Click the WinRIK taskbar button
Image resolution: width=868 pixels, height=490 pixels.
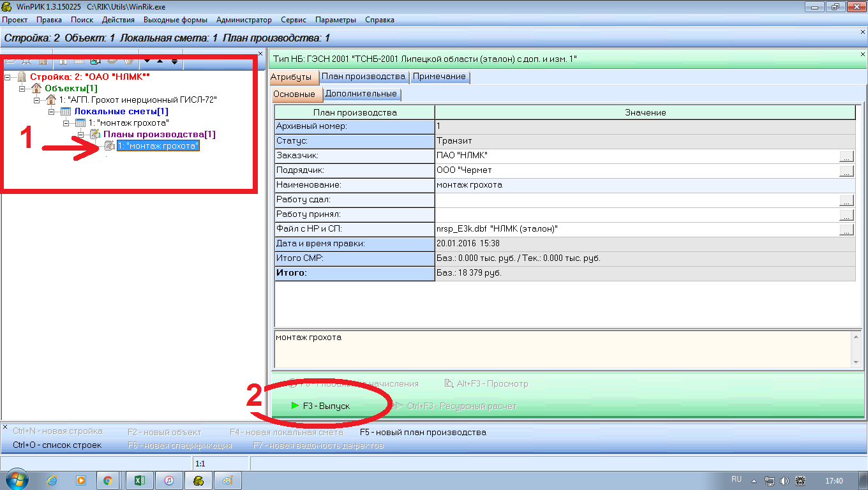[x=198, y=480]
